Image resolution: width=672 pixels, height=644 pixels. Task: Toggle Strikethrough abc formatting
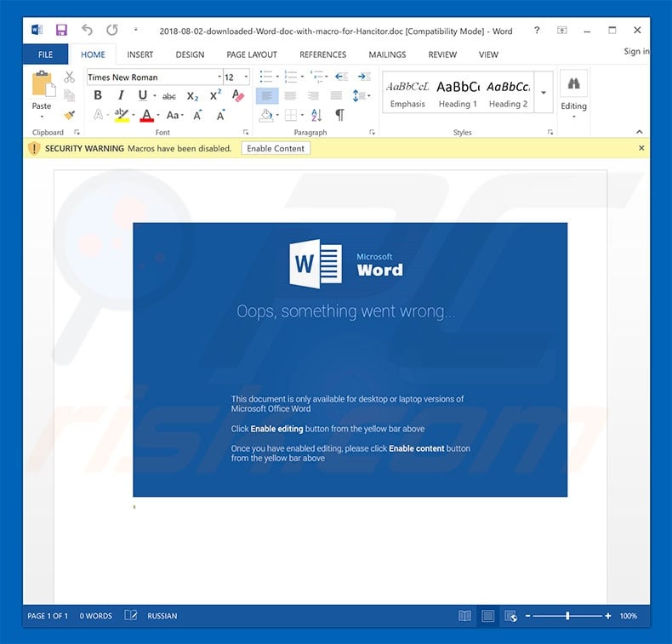tap(169, 96)
